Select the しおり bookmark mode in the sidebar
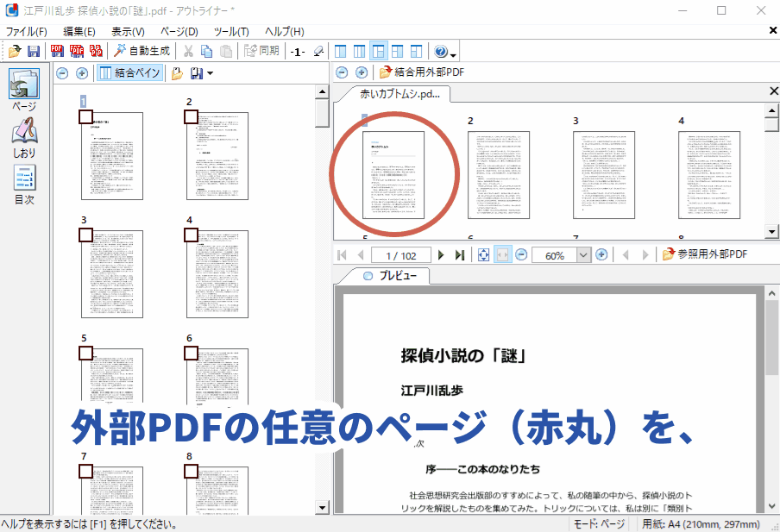 click(x=24, y=138)
